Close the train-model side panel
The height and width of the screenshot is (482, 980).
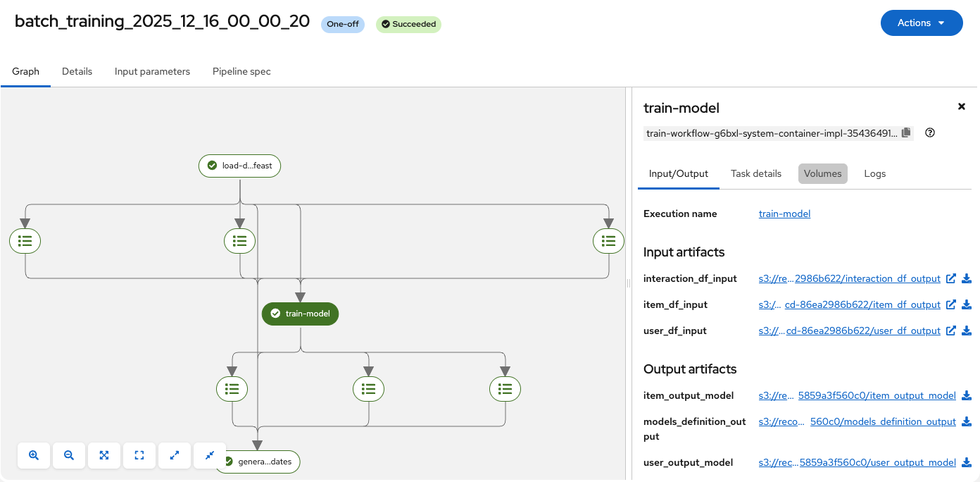click(x=961, y=106)
